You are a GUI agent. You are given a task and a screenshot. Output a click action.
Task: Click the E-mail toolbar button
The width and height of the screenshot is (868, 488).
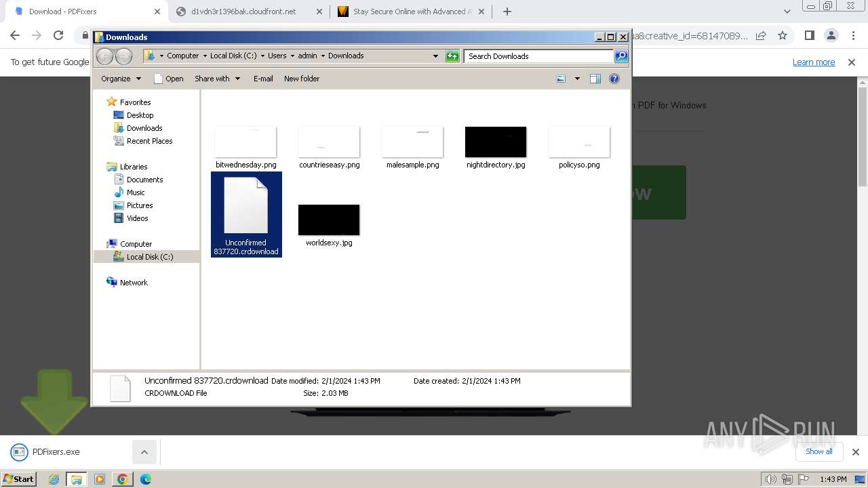pos(263,79)
